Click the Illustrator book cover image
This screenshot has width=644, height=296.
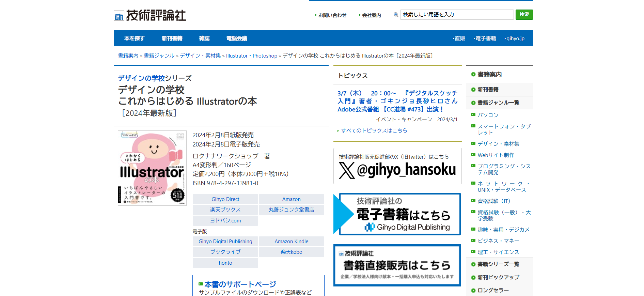[x=152, y=168]
